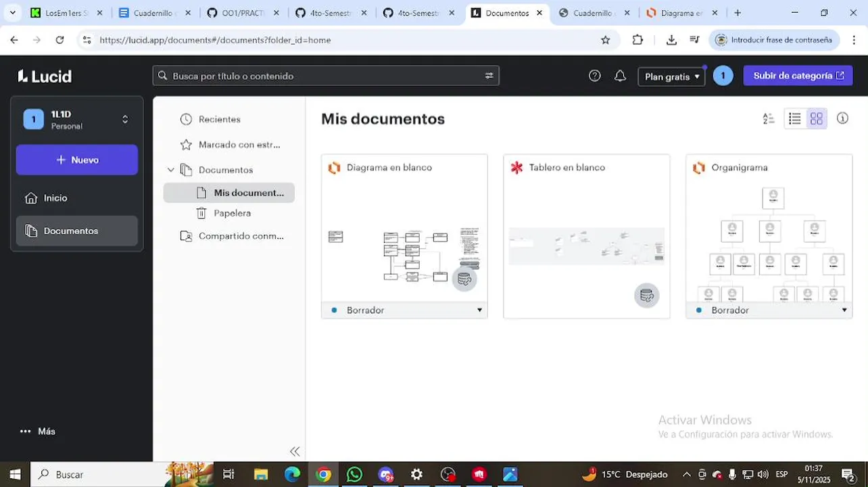Open Papelera folder
The width and height of the screenshot is (868, 487).
[232, 213]
